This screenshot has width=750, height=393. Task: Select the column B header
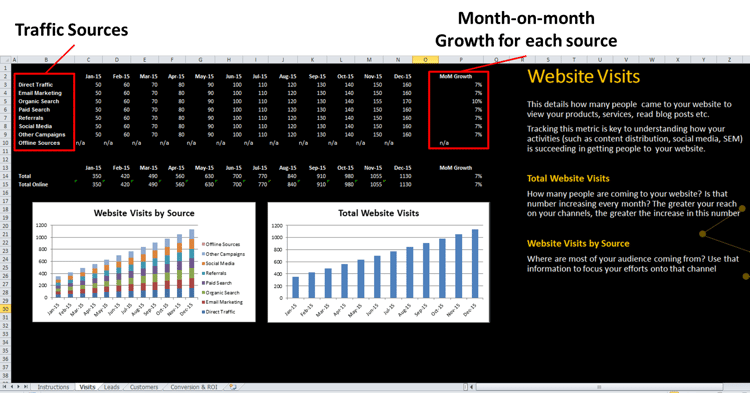pos(46,60)
